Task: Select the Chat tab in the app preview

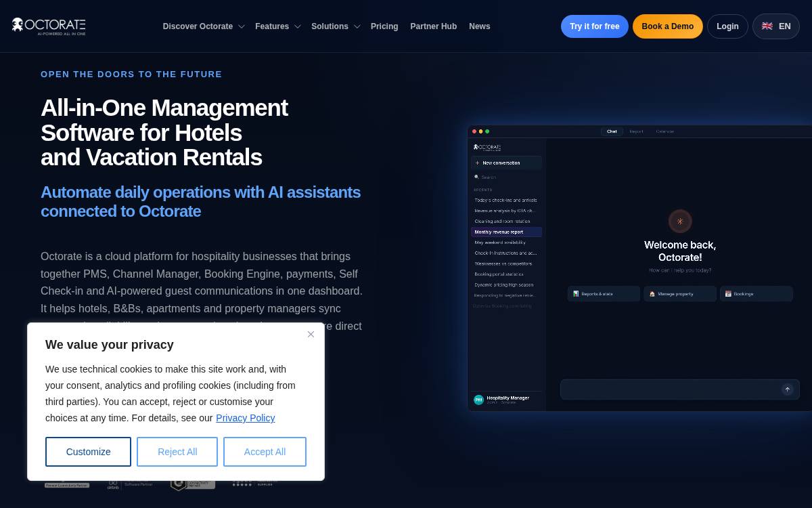Action: (612, 131)
